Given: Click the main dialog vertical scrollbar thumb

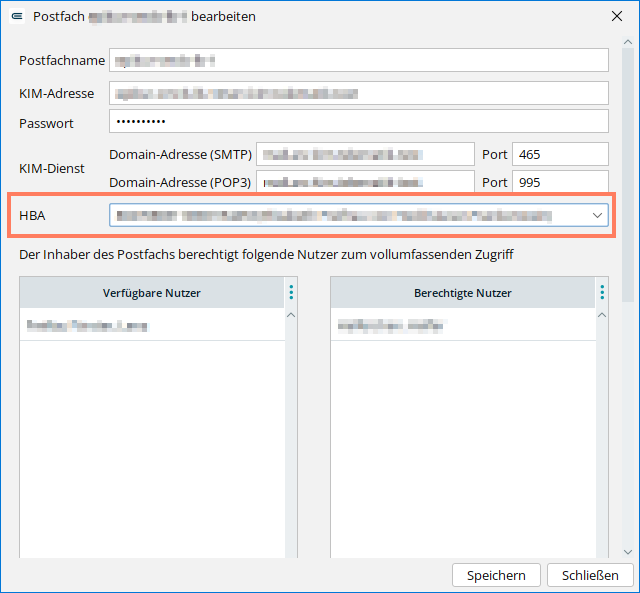Looking at the screenshot, I should tap(628, 175).
